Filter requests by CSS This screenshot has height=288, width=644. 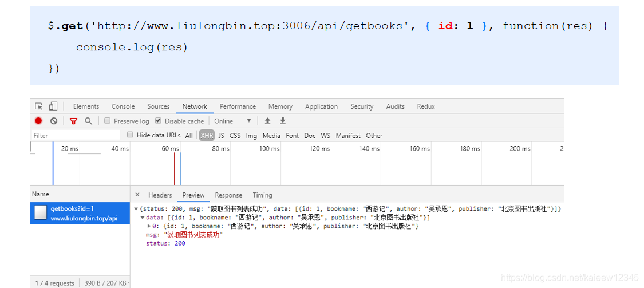(235, 136)
